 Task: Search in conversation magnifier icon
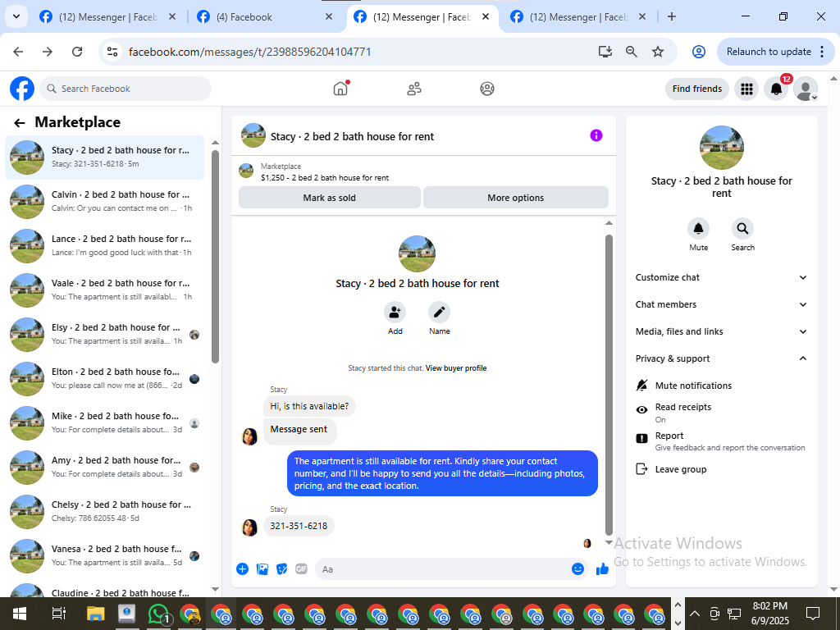[x=742, y=229]
